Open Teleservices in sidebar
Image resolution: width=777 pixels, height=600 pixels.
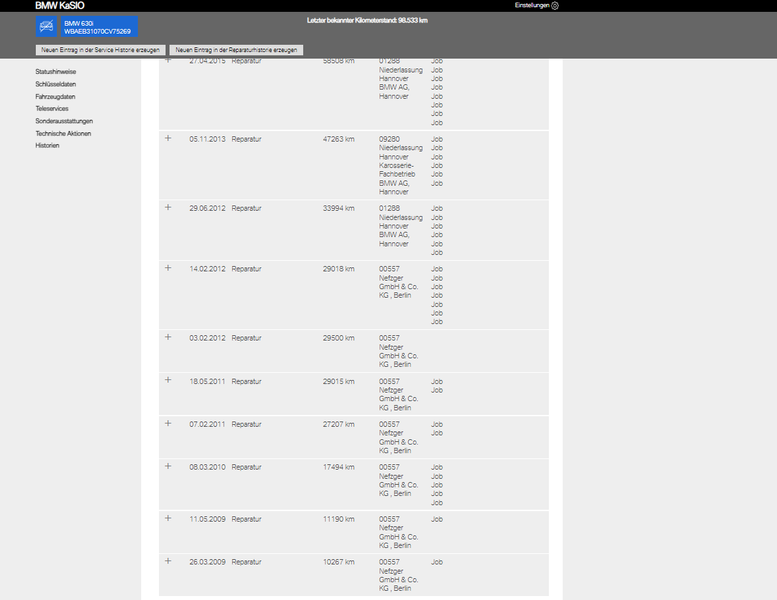[52, 109]
